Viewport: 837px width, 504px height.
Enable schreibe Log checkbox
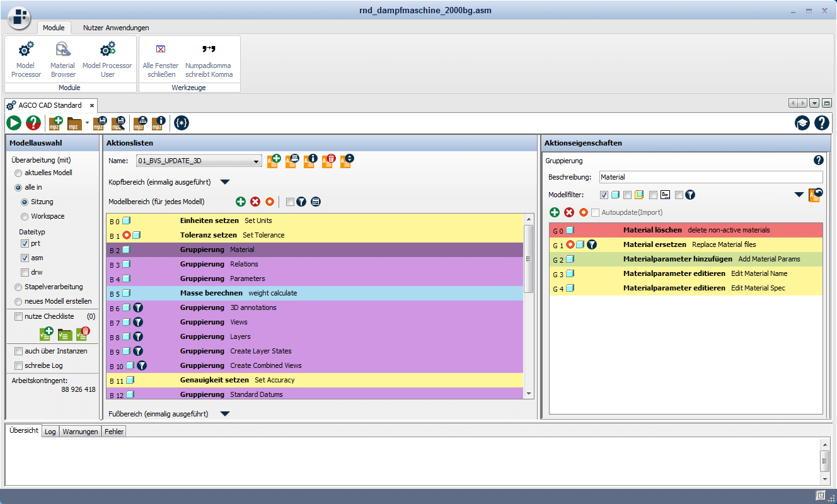coord(18,365)
